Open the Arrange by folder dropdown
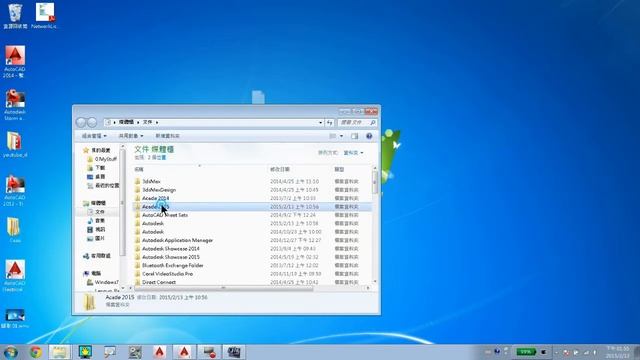 point(353,153)
